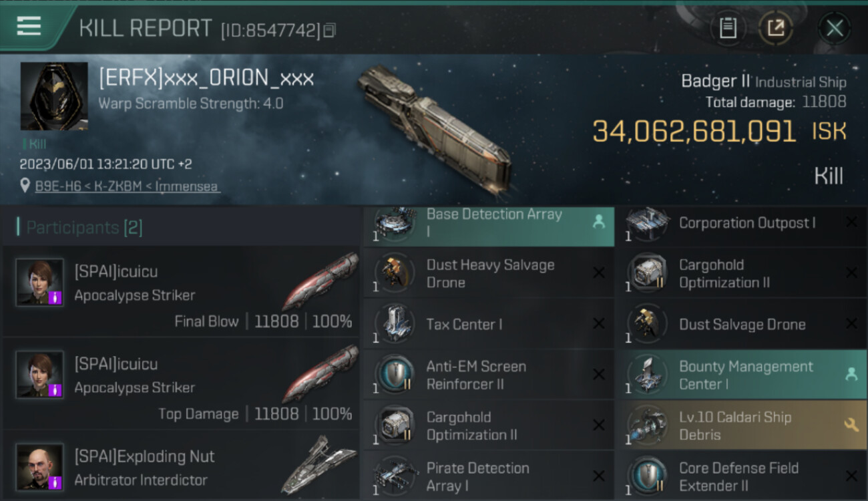
Task: Click the Anti-EM Screen Reinforcer II icon
Action: [x=393, y=375]
